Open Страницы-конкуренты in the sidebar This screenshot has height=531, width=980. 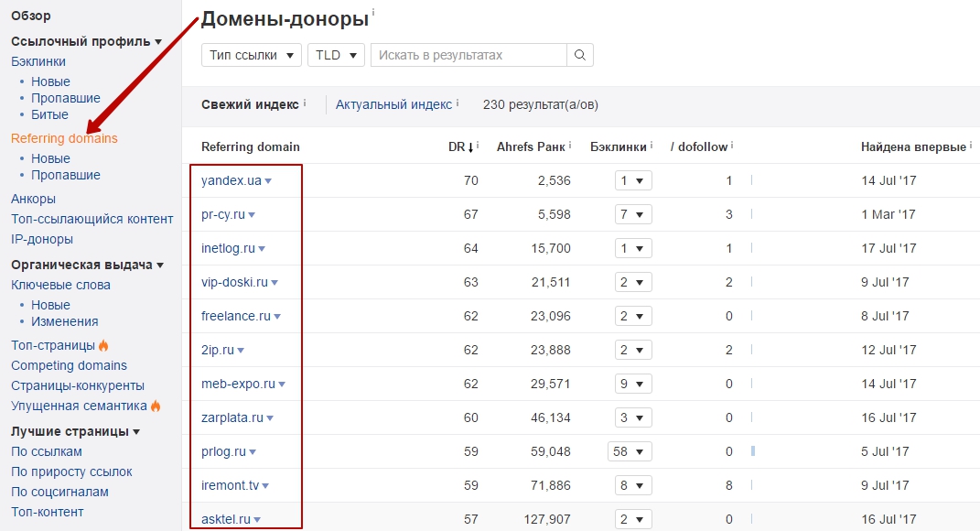[x=78, y=385]
